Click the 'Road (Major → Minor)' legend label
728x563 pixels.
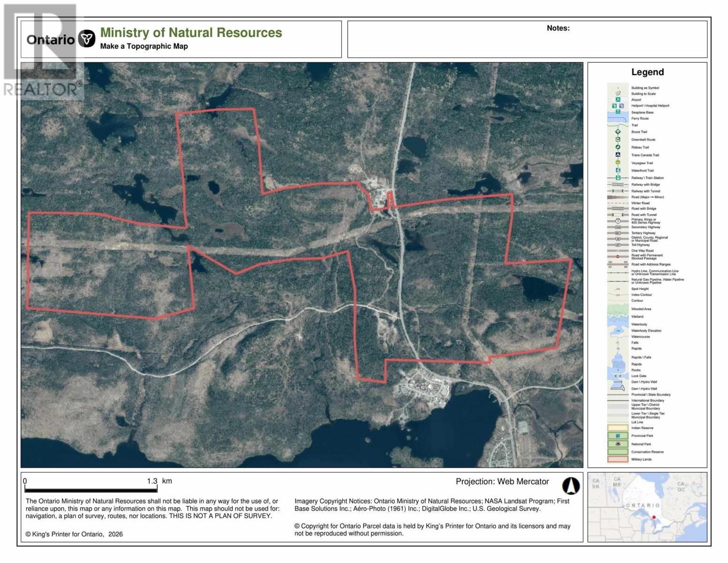click(648, 197)
